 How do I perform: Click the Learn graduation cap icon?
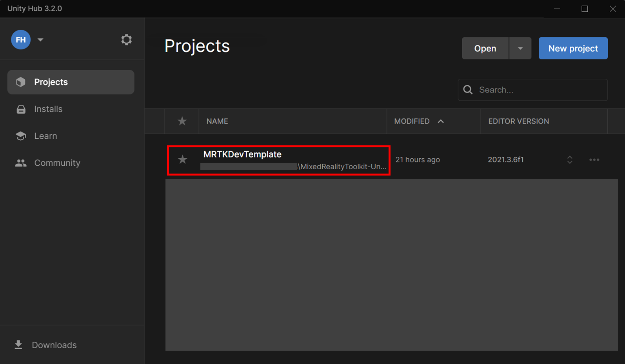click(x=21, y=136)
